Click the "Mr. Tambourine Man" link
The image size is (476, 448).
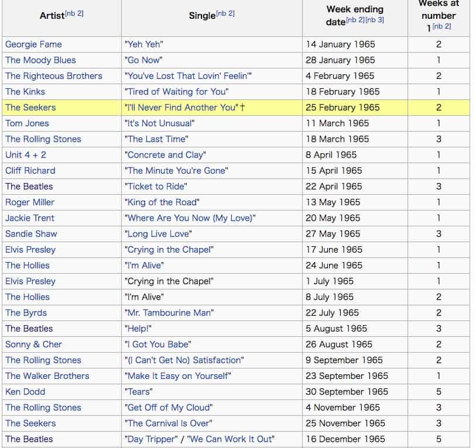[x=169, y=313]
